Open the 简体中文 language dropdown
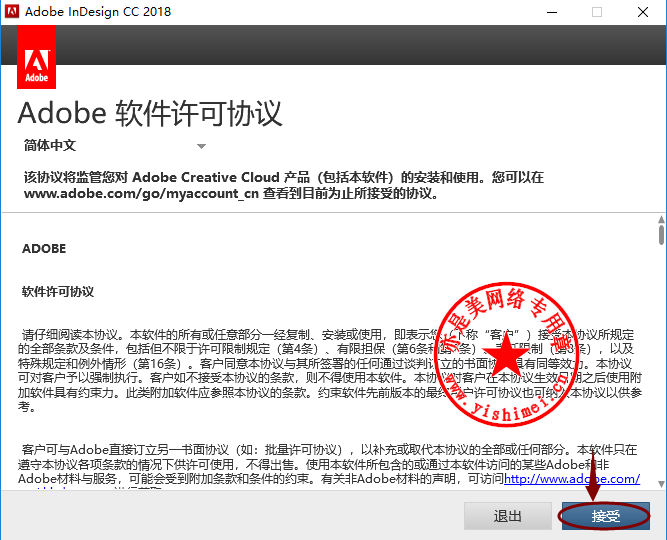 tap(115, 146)
